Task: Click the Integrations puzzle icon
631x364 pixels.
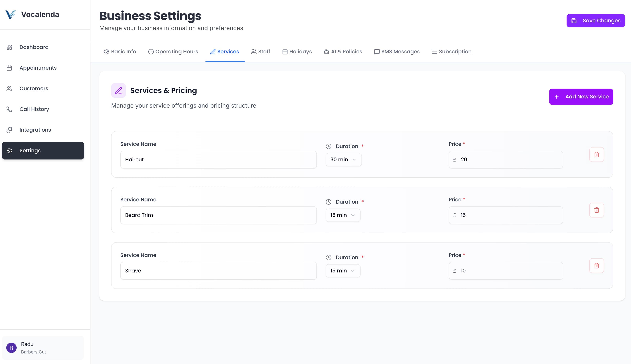Action: (9, 130)
